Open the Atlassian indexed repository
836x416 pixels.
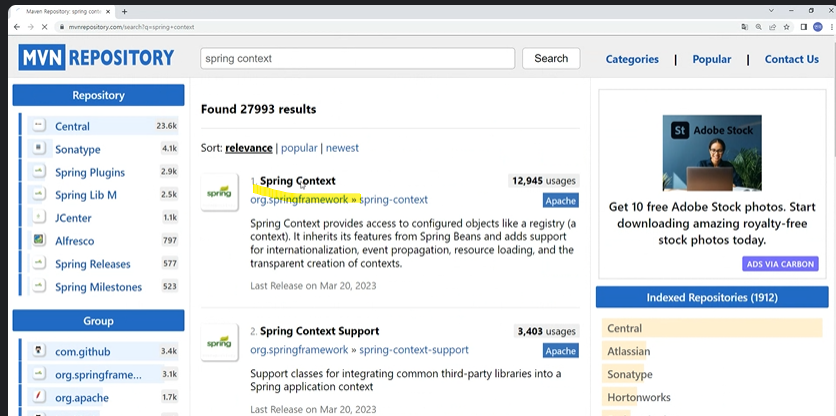[x=629, y=351]
